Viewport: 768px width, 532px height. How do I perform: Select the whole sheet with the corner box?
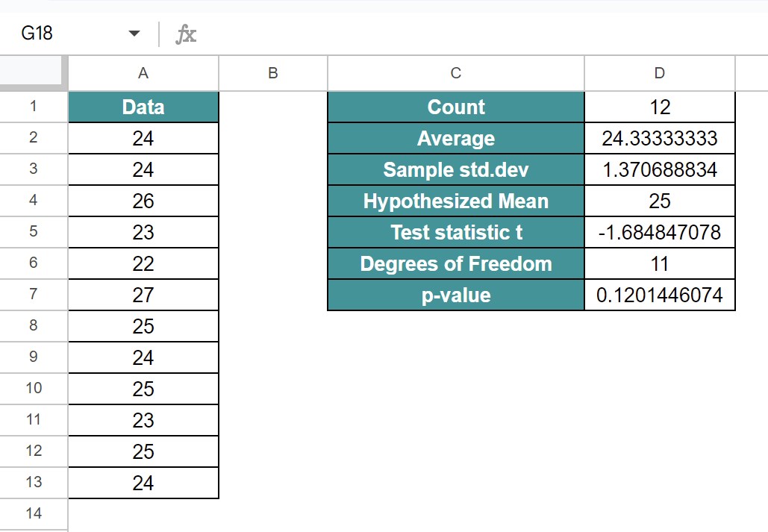(x=31, y=72)
